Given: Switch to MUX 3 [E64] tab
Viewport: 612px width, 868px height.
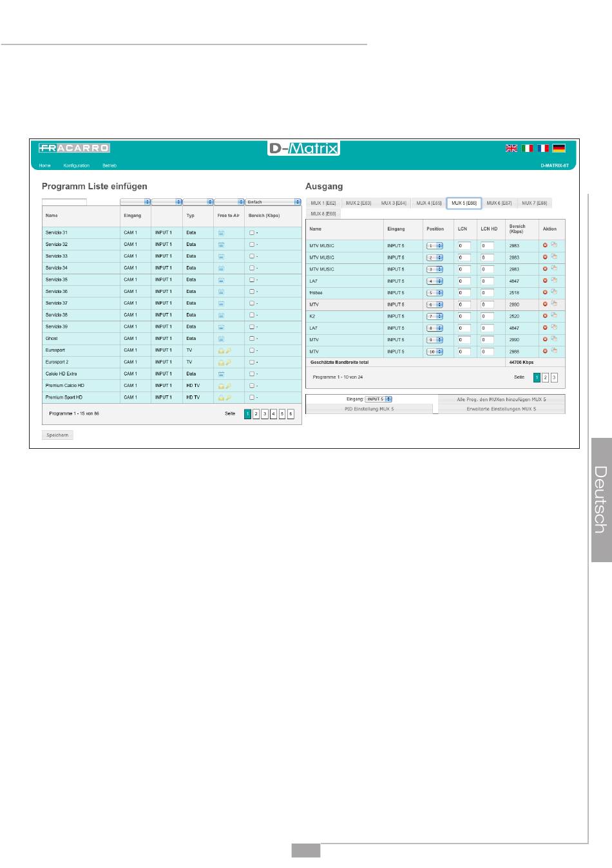Looking at the screenshot, I should coord(394,203).
